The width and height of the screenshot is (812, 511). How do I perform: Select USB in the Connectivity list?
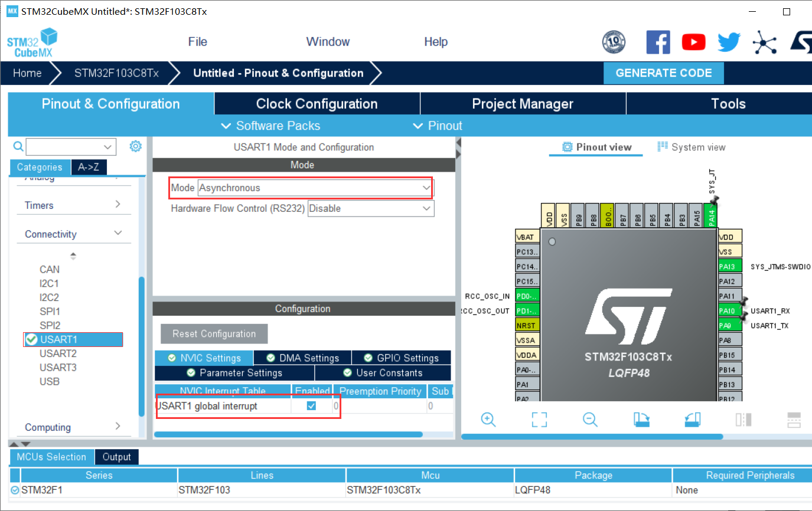50,381
